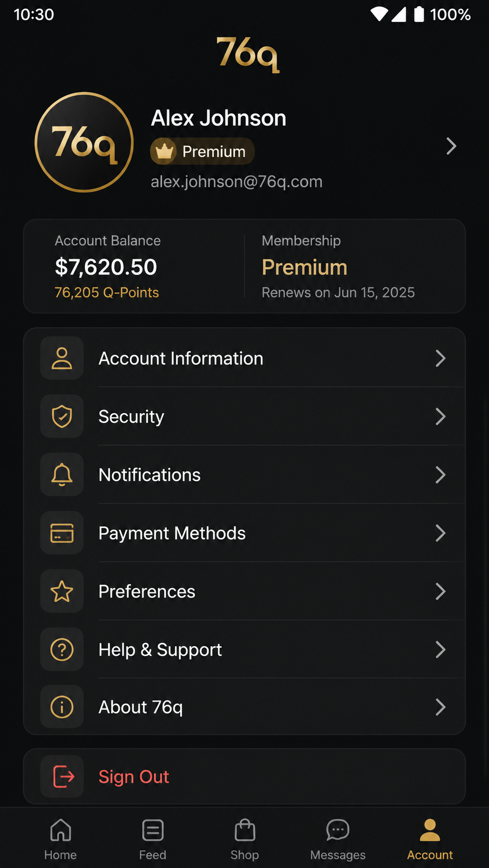Tap the alex.johnson@76q.com email address

coord(236,182)
